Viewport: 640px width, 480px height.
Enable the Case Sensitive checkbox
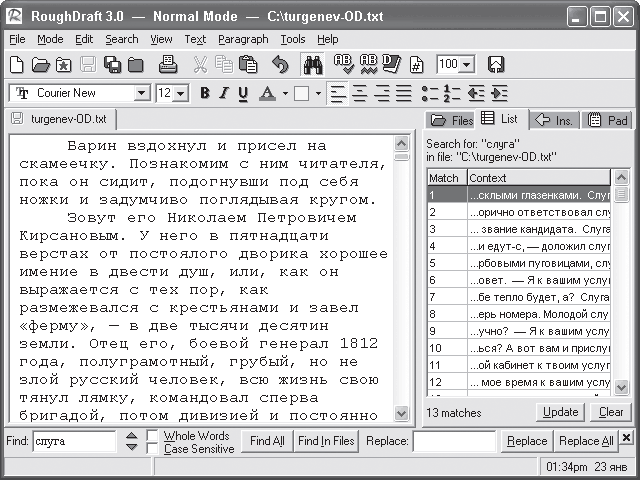tap(152, 449)
